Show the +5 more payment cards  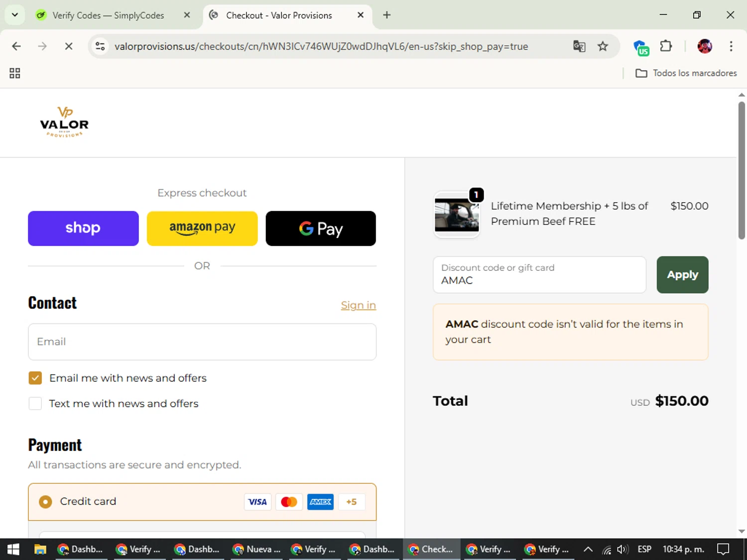352,502
